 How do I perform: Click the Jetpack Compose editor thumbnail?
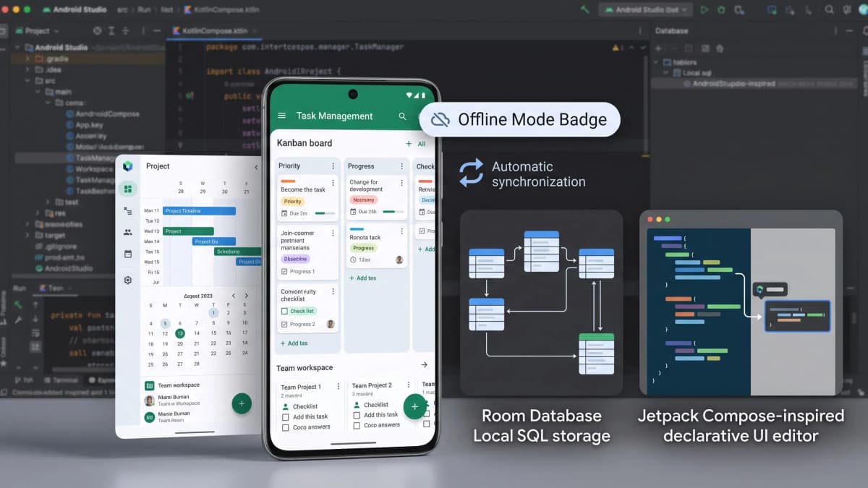point(741,302)
